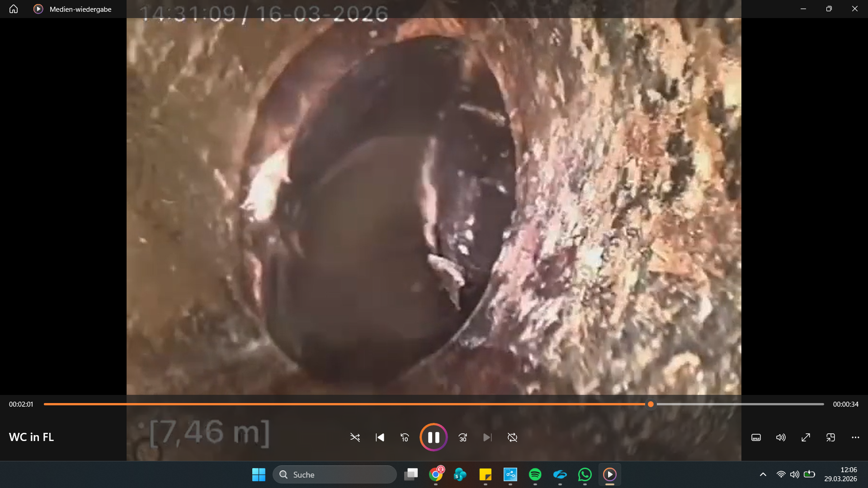Open the volume control
Image resolution: width=868 pixels, height=488 pixels.
pyautogui.click(x=781, y=437)
